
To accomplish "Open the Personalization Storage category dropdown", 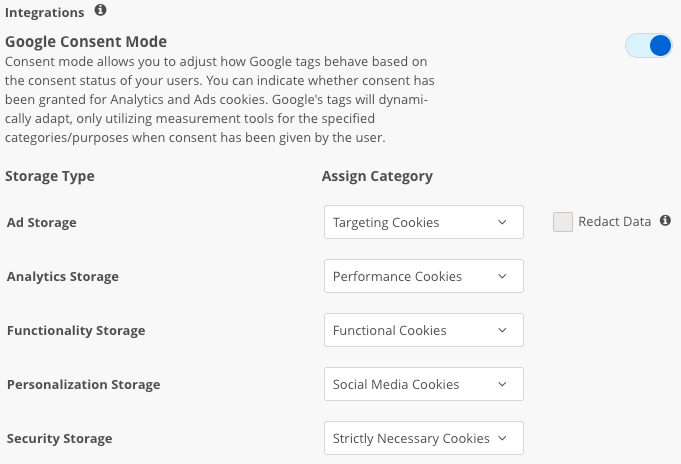I will (424, 384).
